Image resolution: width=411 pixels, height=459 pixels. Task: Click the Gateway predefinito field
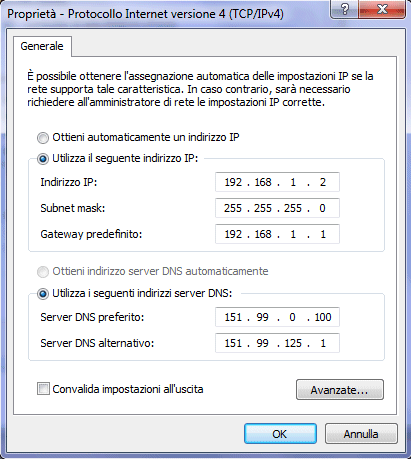277,234
